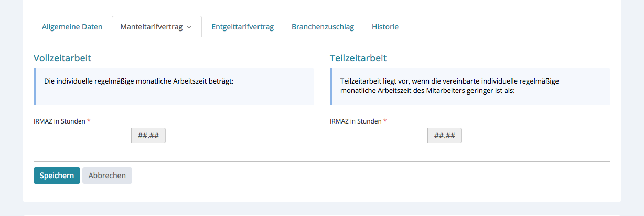
Task: Click the ##.## format hint under Teilzeitarbeit
Action: click(445, 136)
